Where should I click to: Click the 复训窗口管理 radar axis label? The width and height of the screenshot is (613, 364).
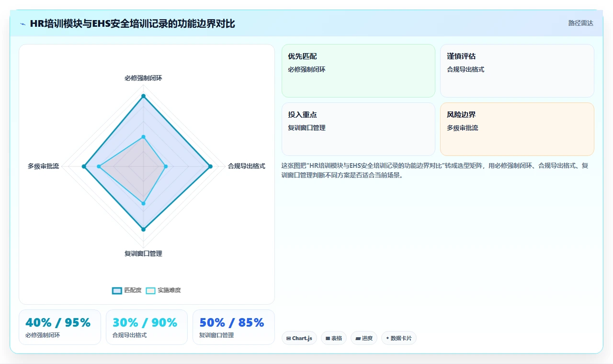tap(143, 254)
